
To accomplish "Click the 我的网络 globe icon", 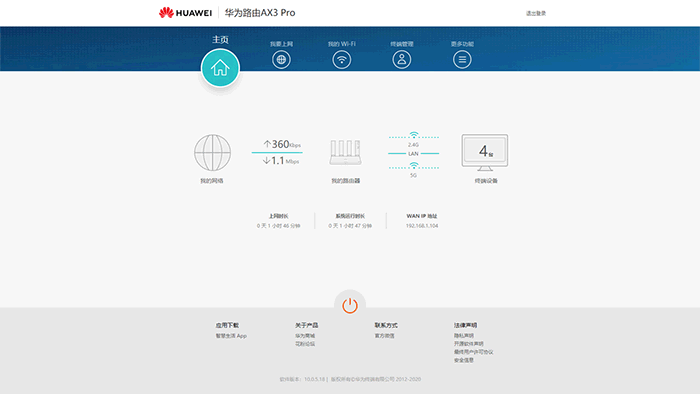I will [212, 153].
